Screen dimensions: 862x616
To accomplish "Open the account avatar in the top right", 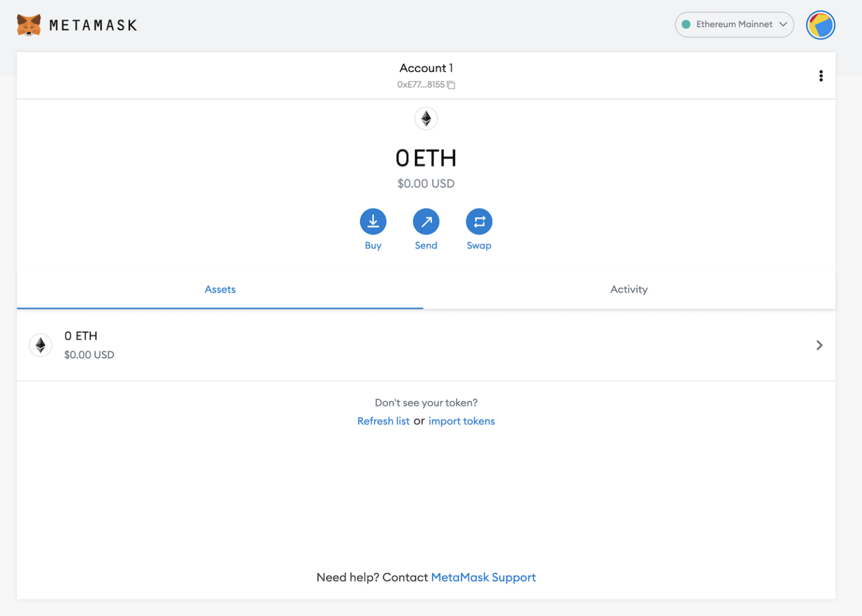I will (821, 25).
